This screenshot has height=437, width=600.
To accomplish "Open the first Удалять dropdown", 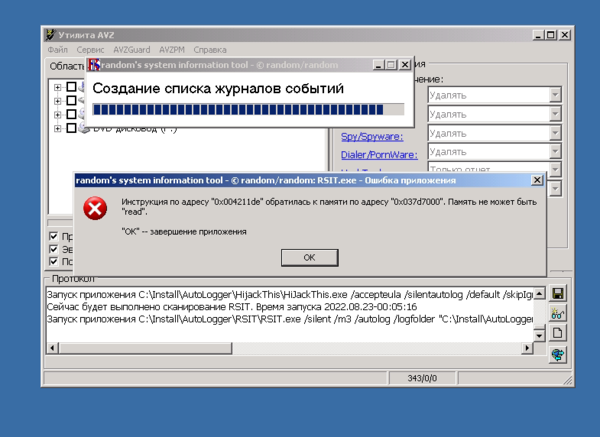I will (555, 95).
